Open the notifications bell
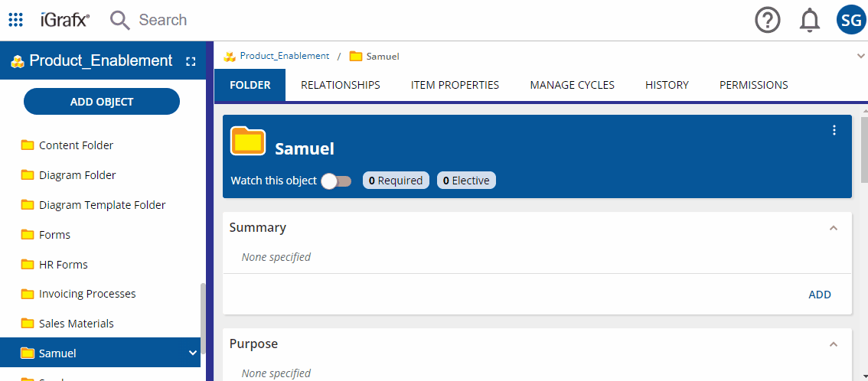 tap(809, 20)
